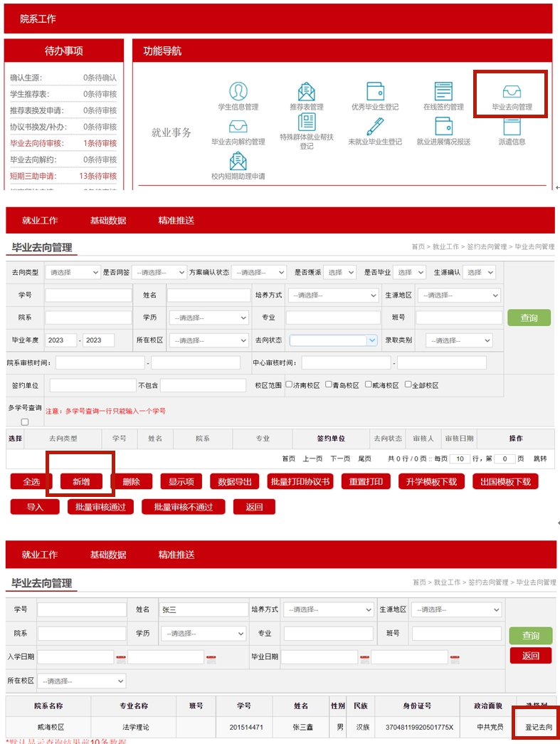Click the 批量审核不通过 button

click(x=183, y=507)
